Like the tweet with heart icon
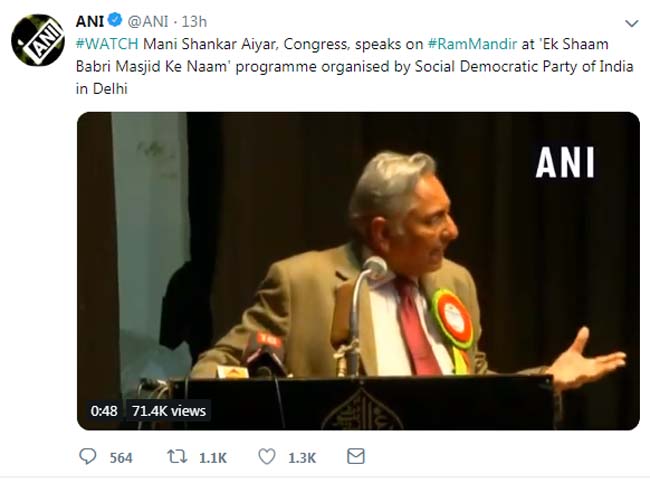The image size is (650, 479). 267,457
